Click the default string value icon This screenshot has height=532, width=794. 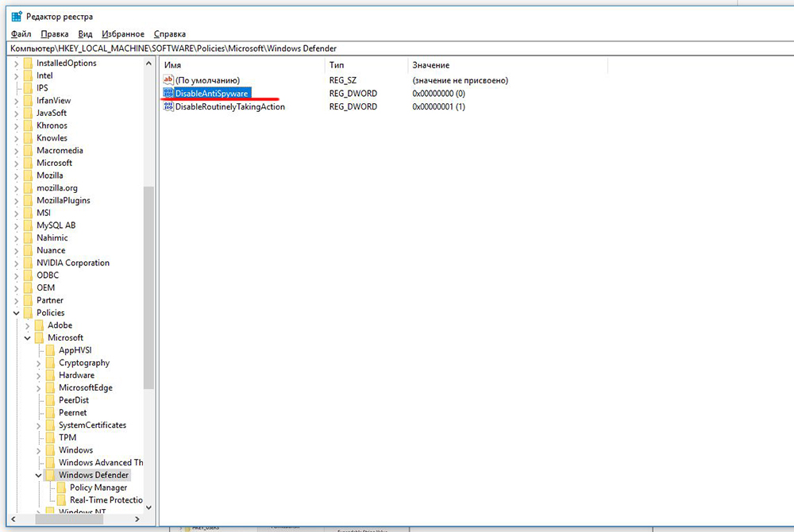pyautogui.click(x=168, y=80)
